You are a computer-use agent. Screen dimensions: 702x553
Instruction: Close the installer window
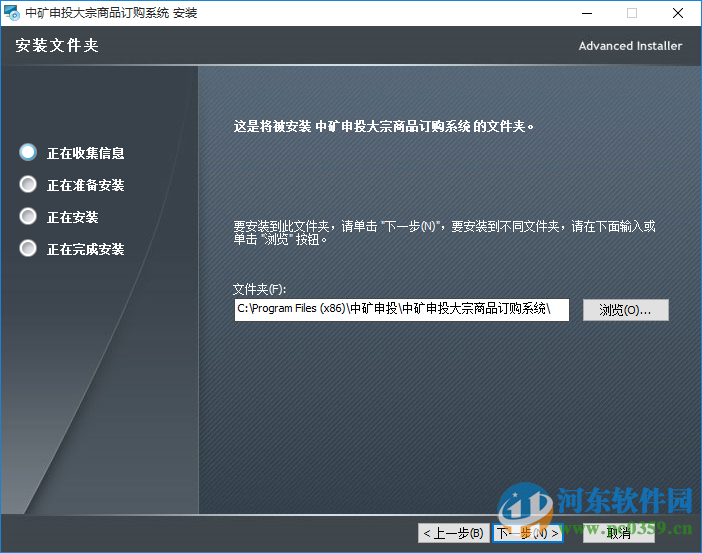tap(678, 13)
